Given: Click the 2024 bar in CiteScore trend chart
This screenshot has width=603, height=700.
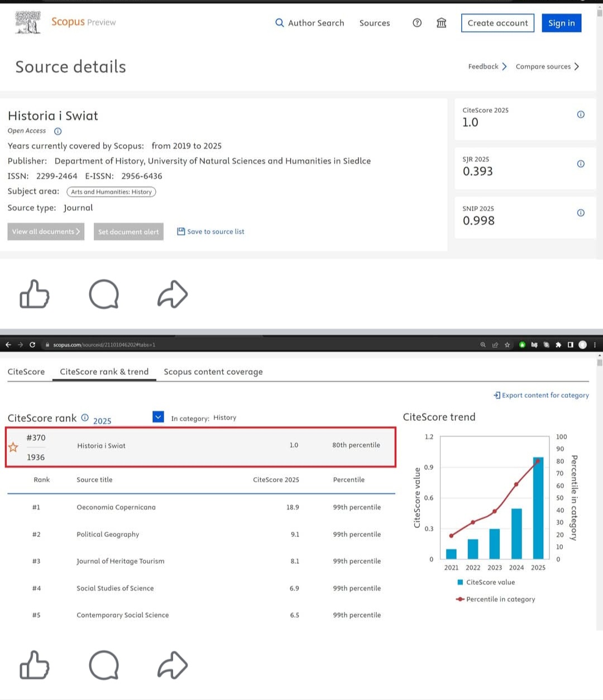Looking at the screenshot, I should click(x=516, y=534).
